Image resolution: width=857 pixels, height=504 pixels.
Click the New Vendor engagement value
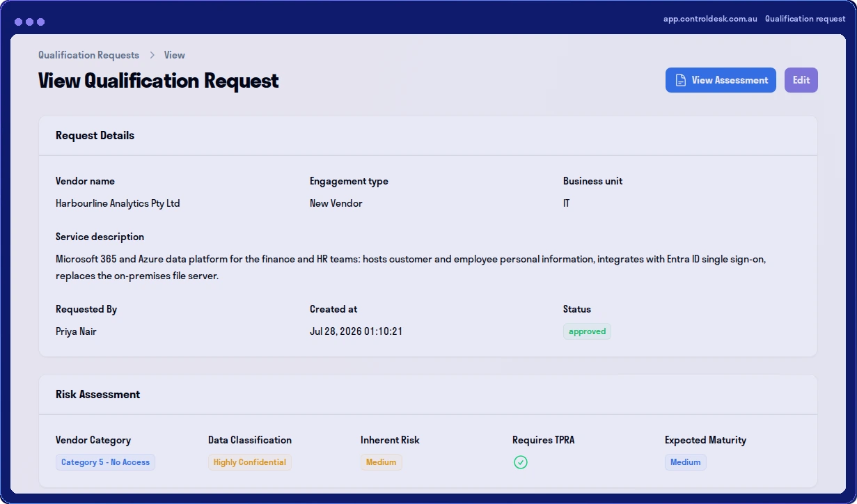[336, 203]
